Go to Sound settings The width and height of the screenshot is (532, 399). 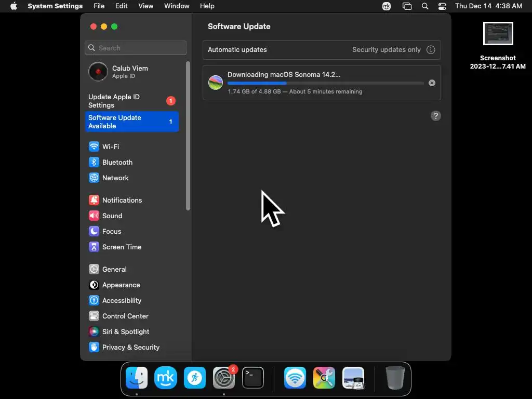pyautogui.click(x=131, y=216)
